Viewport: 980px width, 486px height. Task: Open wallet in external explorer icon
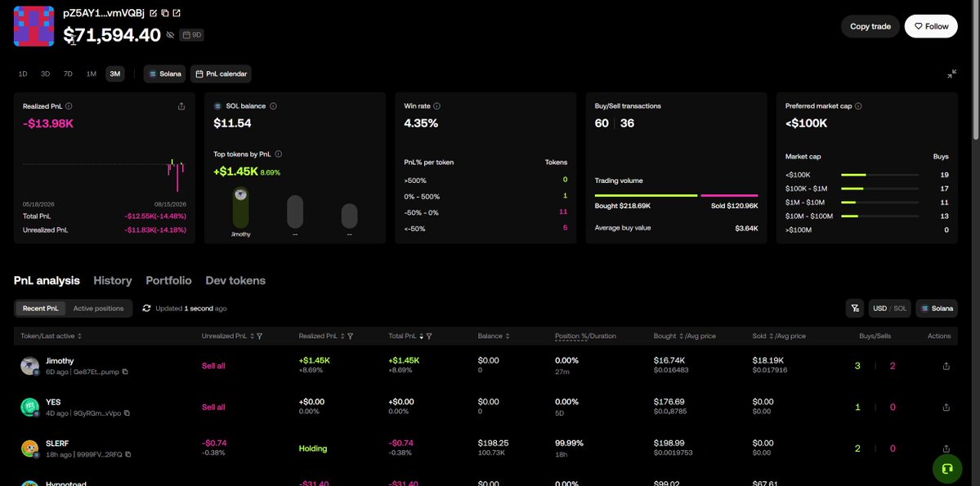[x=177, y=13]
